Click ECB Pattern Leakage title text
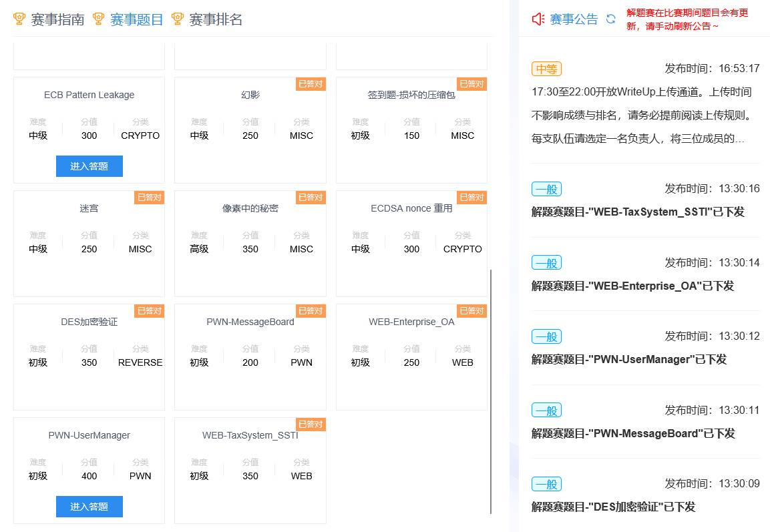The height and width of the screenshot is (532, 770). [x=89, y=95]
